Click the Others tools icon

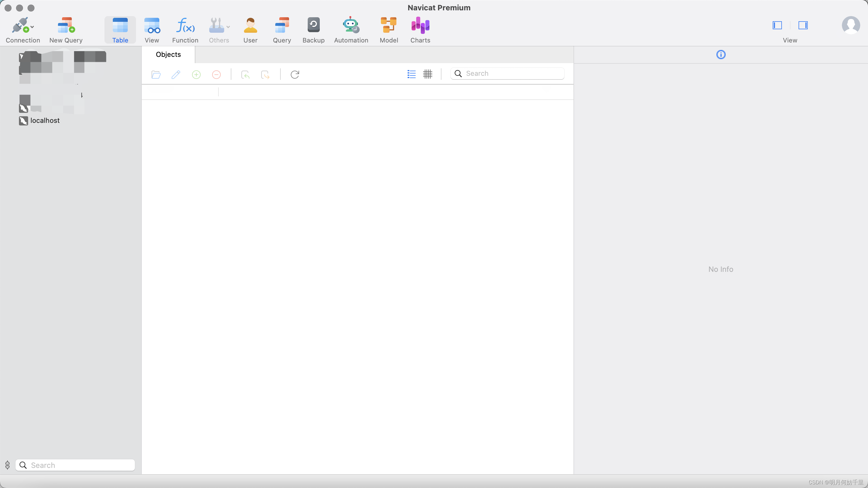(216, 26)
